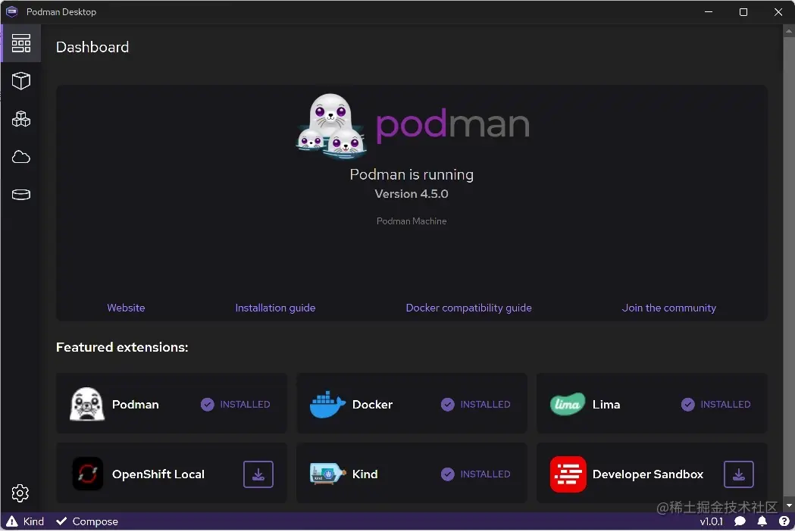Click the Developer Sandbox extension name
Image resolution: width=795 pixels, height=532 pixels.
tap(648, 474)
